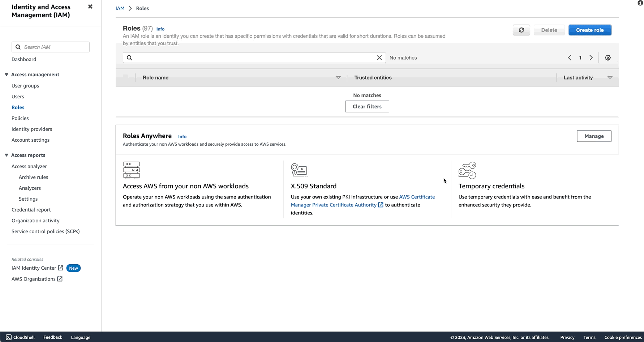Click the Create role button
Screen dimensions: 644x342
click(x=590, y=30)
